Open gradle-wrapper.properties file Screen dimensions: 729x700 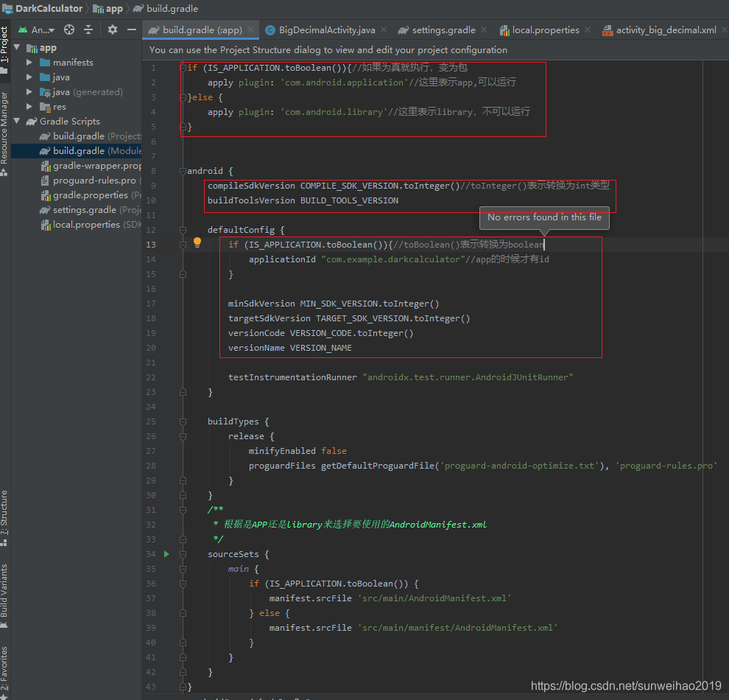[x=91, y=166]
